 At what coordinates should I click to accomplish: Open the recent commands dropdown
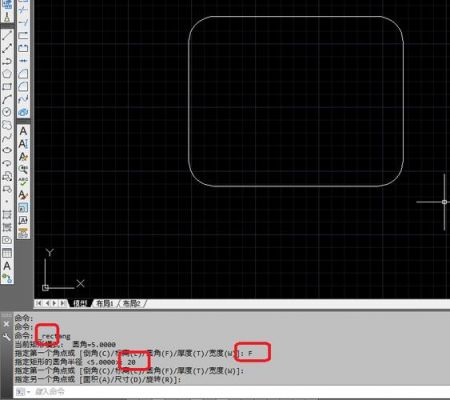click(23, 392)
